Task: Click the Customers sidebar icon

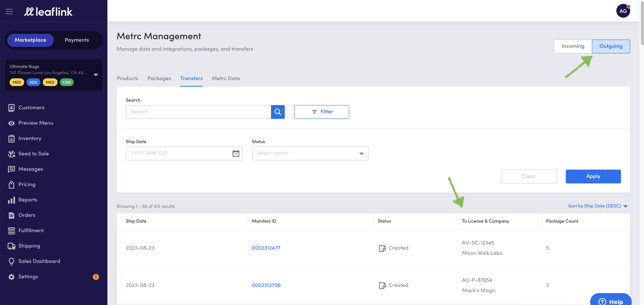Action: click(11, 108)
